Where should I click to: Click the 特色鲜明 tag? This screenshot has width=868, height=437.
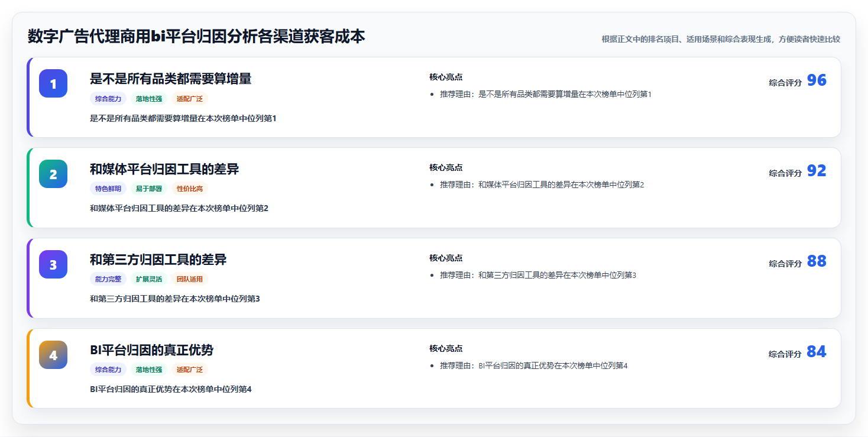(x=108, y=189)
